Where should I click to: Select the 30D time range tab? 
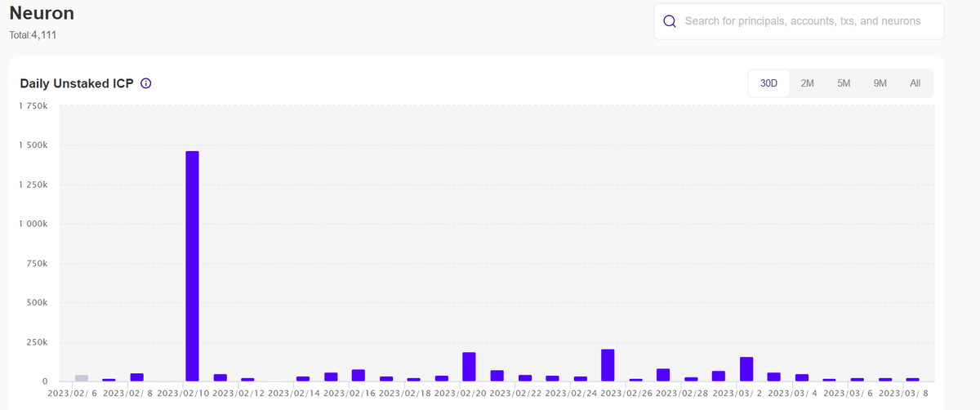point(768,83)
